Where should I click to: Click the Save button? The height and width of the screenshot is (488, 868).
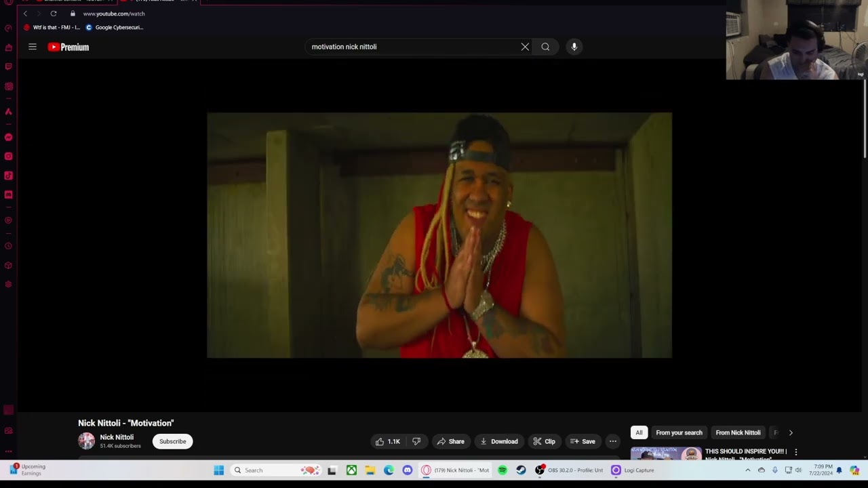[x=583, y=441]
